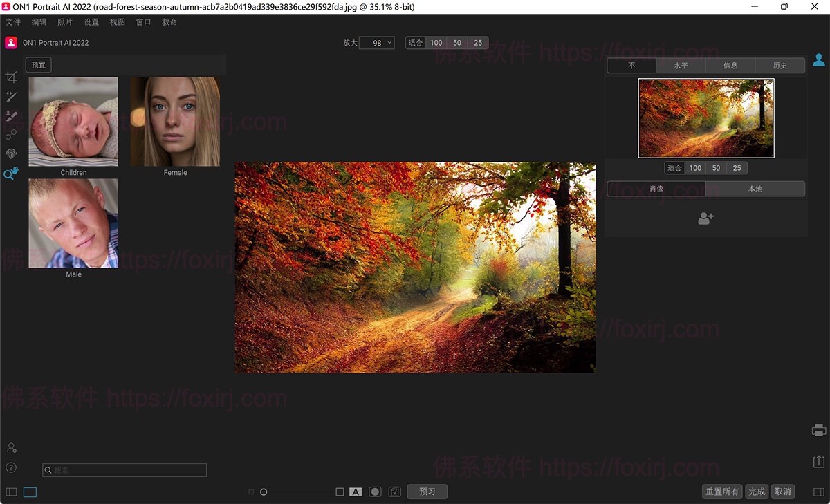Open the 文件 menu
The image size is (830, 504).
pos(13,22)
